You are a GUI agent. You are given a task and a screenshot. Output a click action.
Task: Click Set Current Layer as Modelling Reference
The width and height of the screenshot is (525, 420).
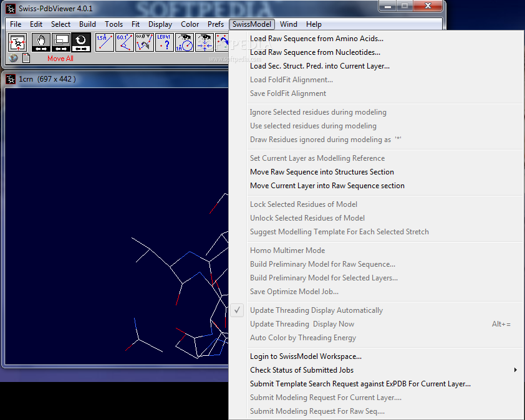376,158
